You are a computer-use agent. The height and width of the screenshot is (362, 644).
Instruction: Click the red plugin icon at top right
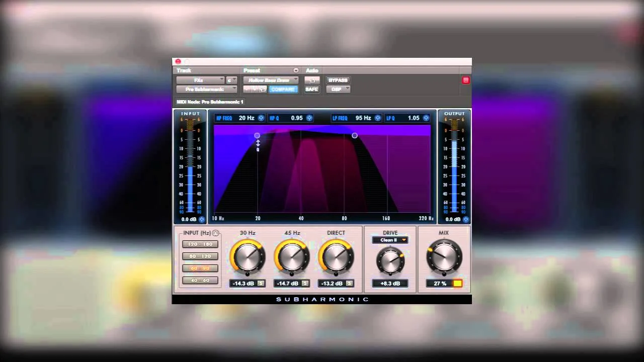click(465, 80)
